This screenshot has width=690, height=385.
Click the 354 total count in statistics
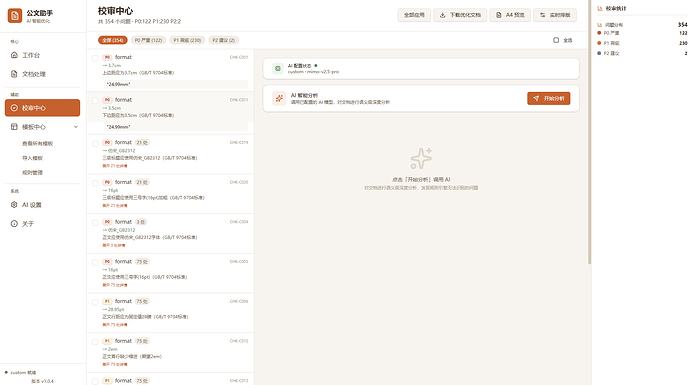(683, 25)
